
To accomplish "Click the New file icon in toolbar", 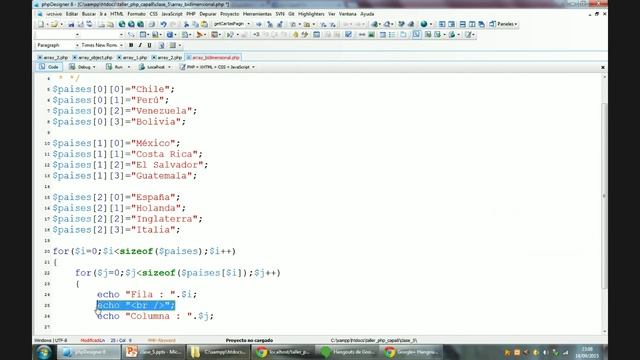I will (41, 24).
